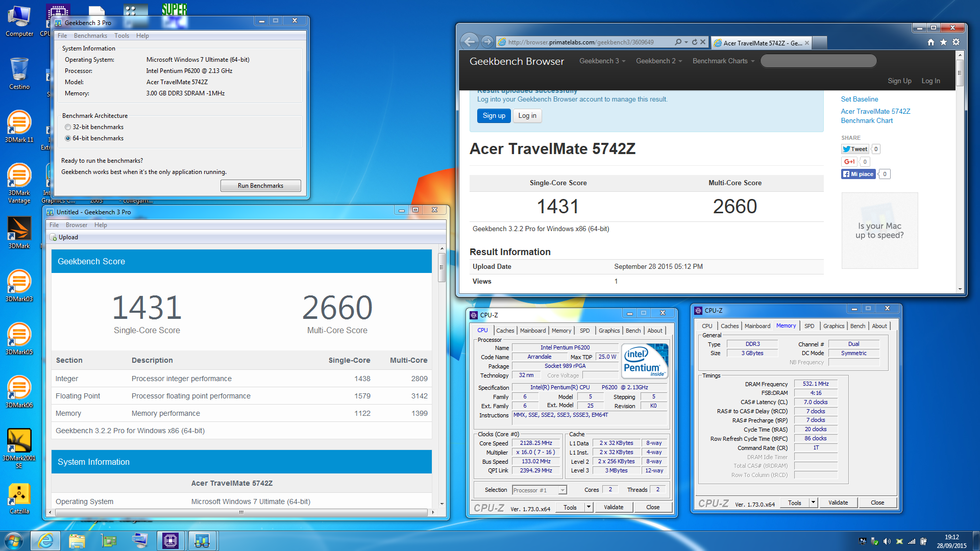Open the Computer desktop icon
This screenshot has width=980, height=551.
click(19, 20)
